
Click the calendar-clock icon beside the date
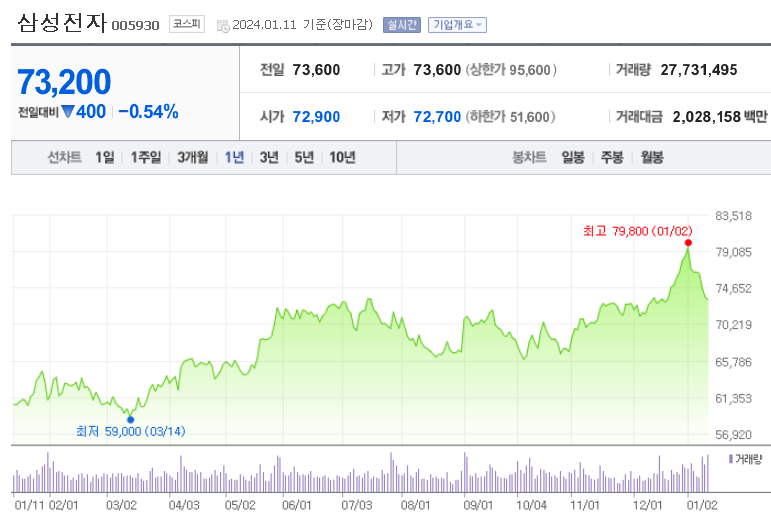tap(223, 26)
